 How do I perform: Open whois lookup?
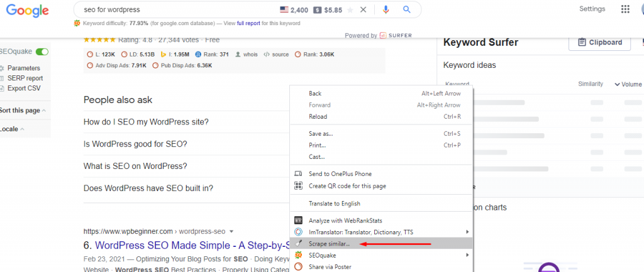tap(246, 54)
